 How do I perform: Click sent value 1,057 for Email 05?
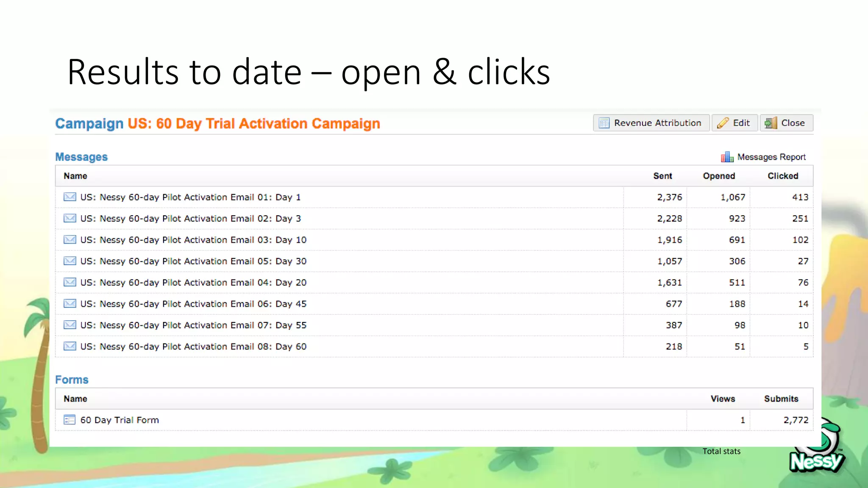point(670,261)
